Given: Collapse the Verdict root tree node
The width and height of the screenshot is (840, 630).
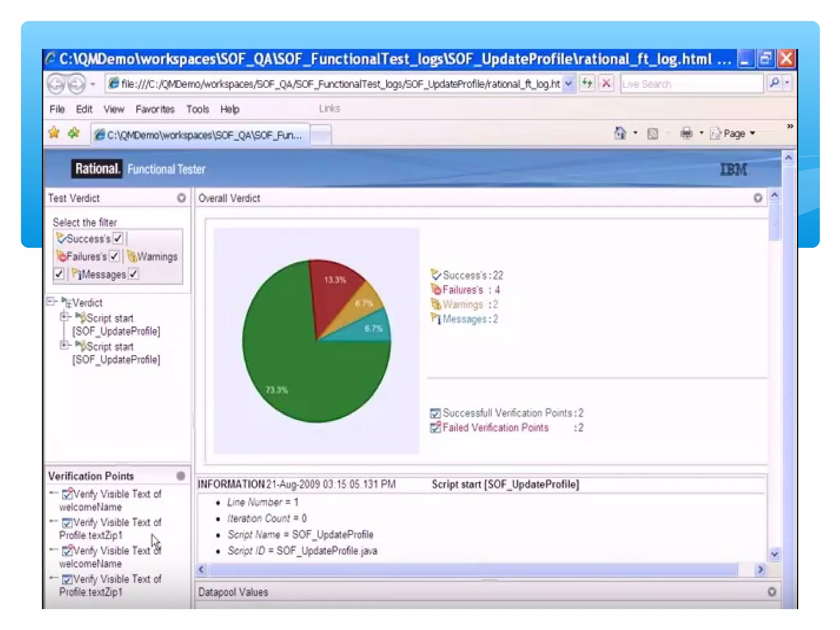Looking at the screenshot, I should [51, 302].
